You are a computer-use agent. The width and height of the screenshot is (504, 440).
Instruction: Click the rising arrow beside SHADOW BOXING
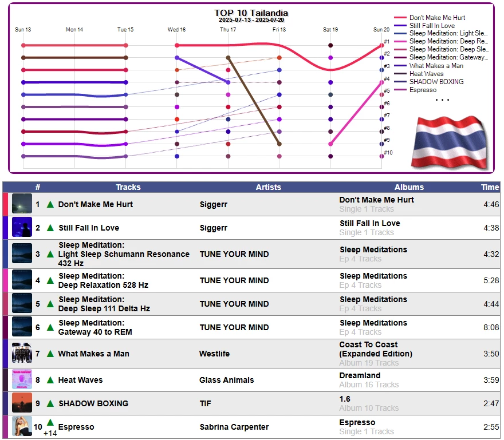pos(50,403)
